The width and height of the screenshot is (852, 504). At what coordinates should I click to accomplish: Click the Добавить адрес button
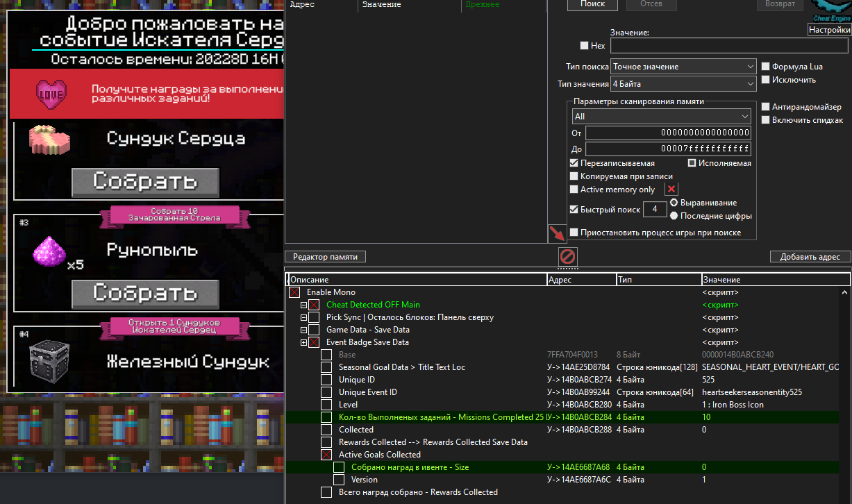point(810,257)
